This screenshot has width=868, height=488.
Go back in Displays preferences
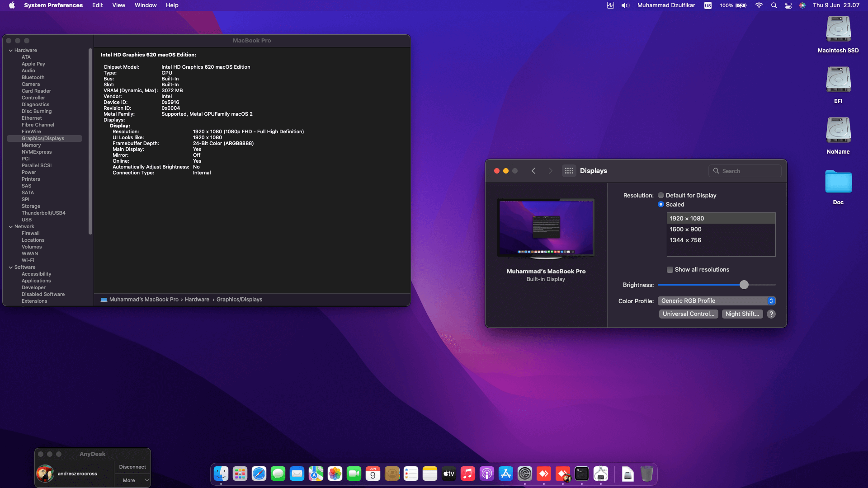(x=533, y=171)
